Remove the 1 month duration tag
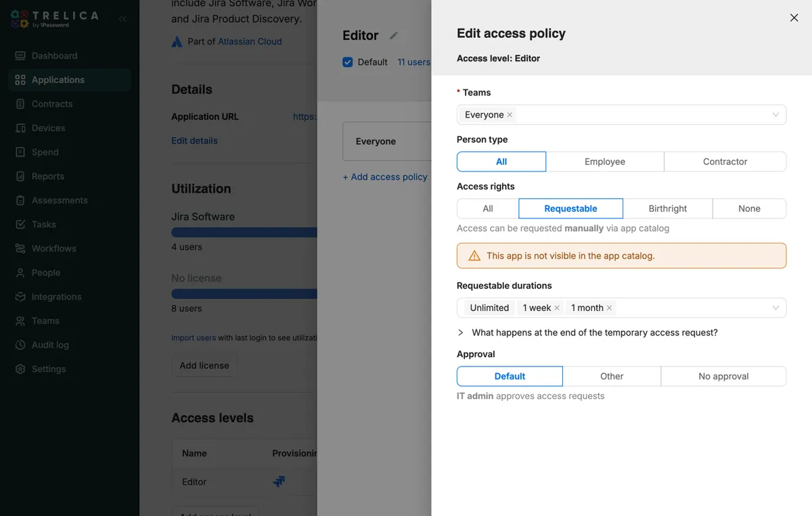 click(x=609, y=308)
